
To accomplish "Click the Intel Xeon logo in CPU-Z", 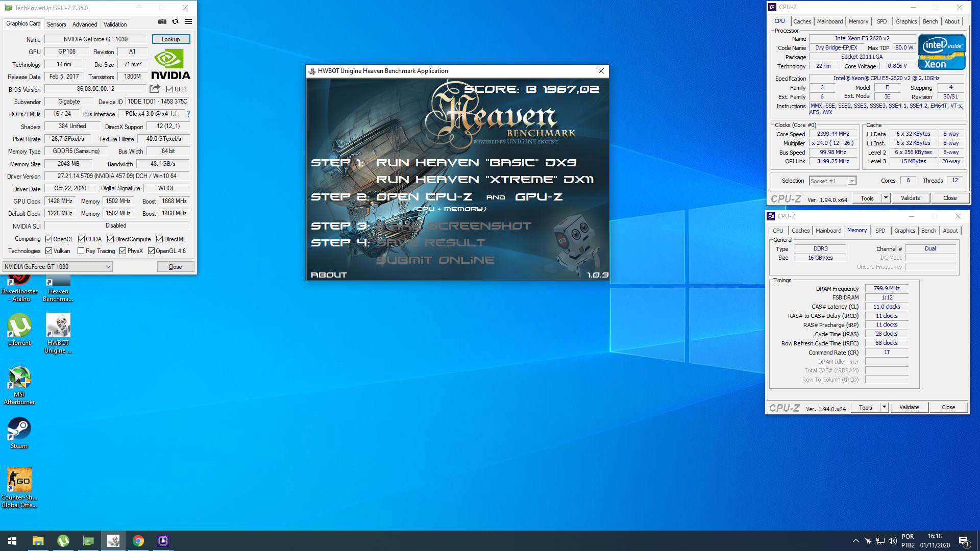I will (942, 52).
